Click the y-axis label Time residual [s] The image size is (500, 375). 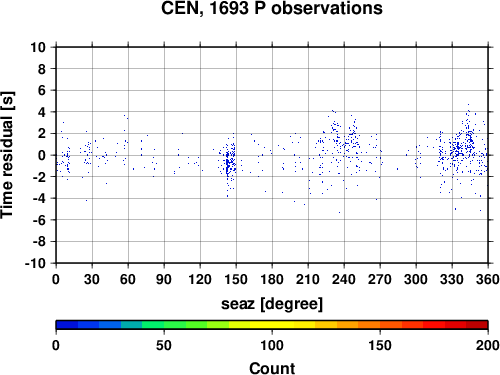pos(8,155)
